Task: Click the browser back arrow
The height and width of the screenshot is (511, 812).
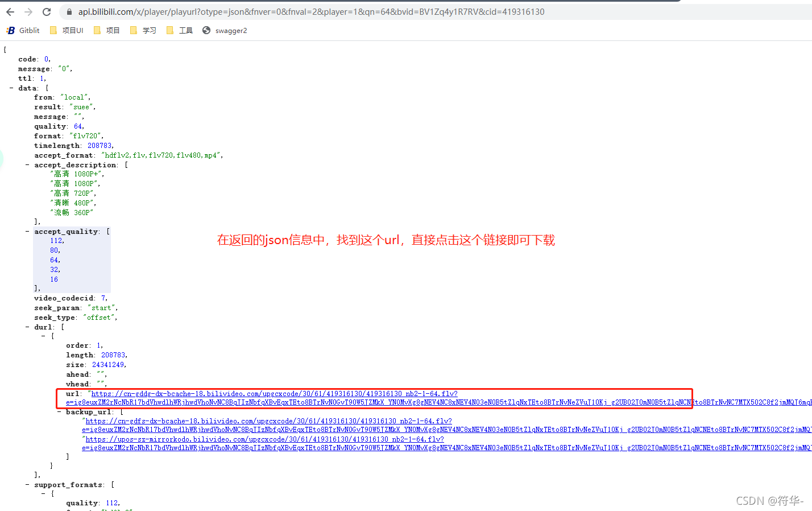Action: pos(10,12)
